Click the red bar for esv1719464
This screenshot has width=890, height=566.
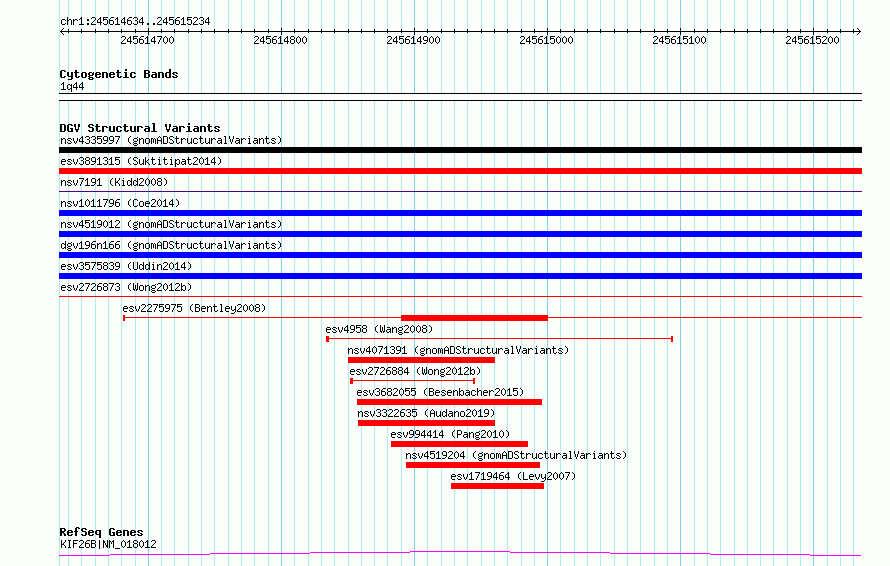[497, 486]
